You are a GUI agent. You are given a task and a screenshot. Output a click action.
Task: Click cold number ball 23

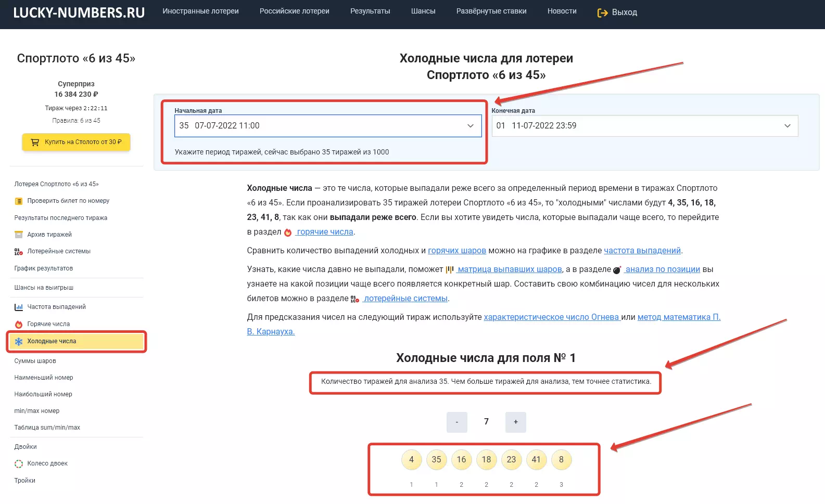coord(511,460)
